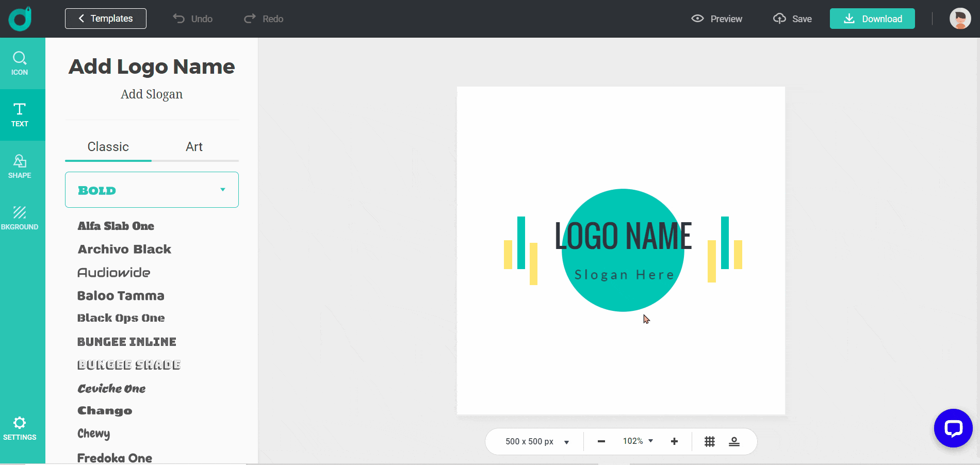This screenshot has width=980, height=465.
Task: Download the logo
Action: [x=872, y=19]
